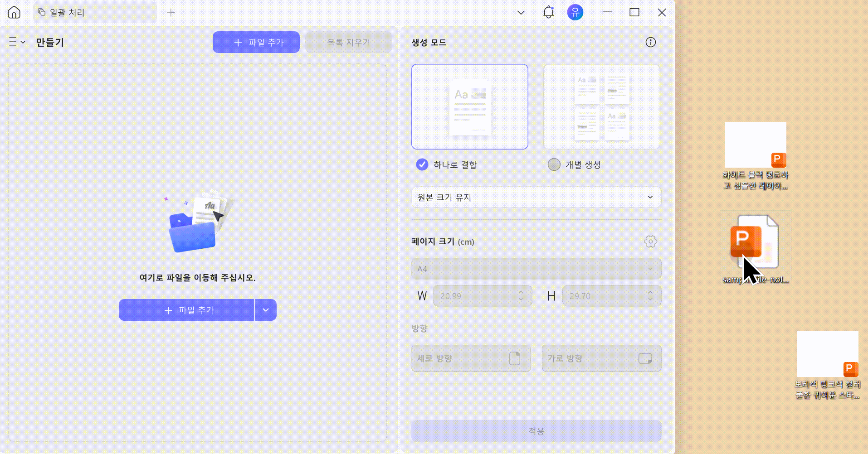The image size is (868, 454).
Task: Open the user account avatar
Action: pos(575,12)
